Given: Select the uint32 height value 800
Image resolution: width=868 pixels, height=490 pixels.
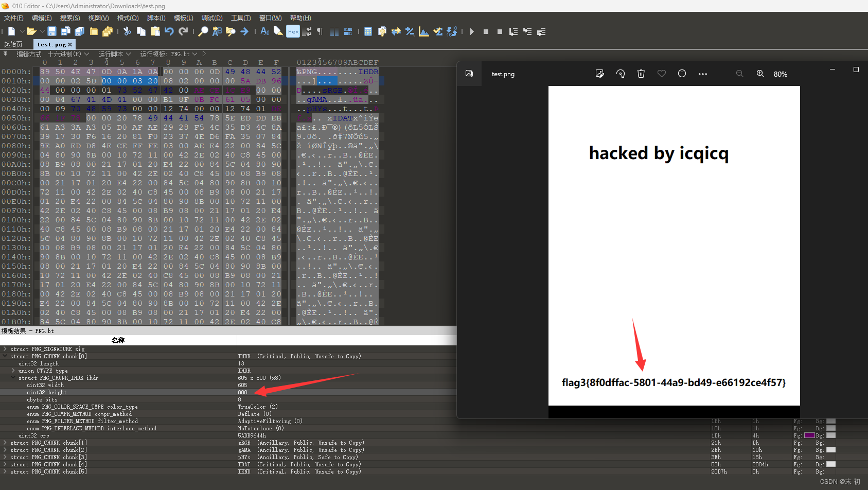Looking at the screenshot, I should (242, 392).
